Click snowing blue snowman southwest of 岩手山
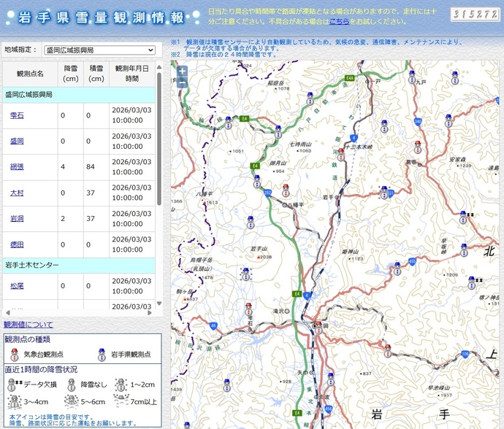This screenshot has width=504, height=429. point(246,274)
